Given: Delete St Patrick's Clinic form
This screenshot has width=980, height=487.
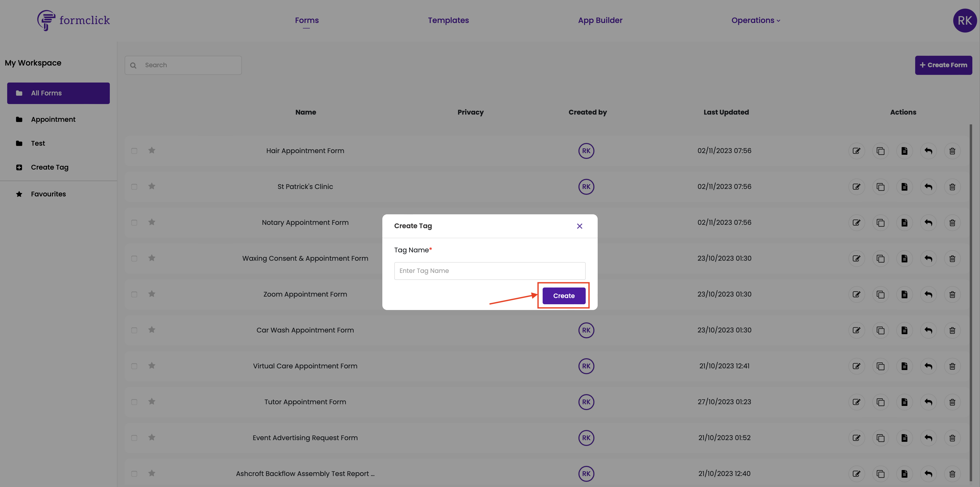Looking at the screenshot, I should click(x=952, y=187).
